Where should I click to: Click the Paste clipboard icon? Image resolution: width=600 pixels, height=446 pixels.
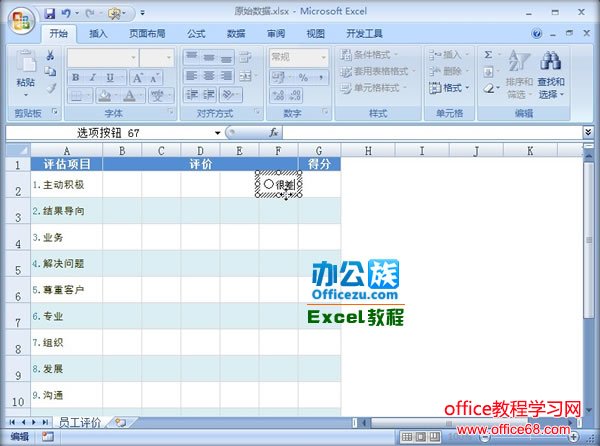[x=26, y=63]
